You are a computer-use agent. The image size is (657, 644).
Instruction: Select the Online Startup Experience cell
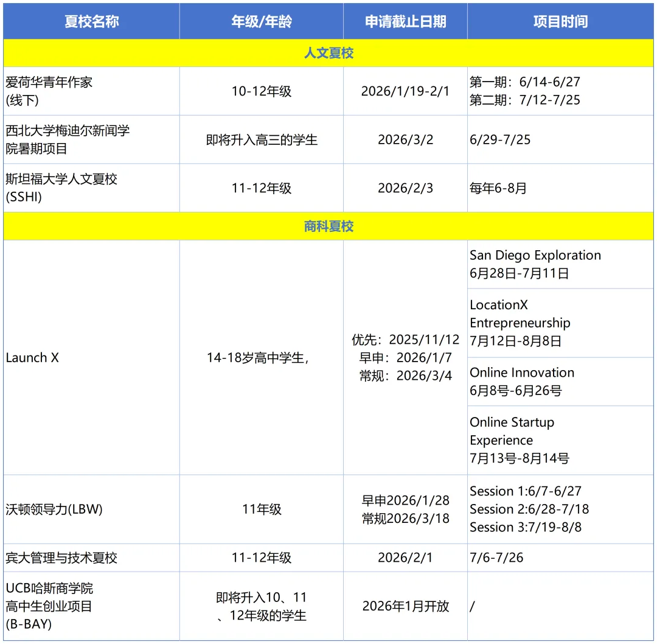click(x=560, y=440)
